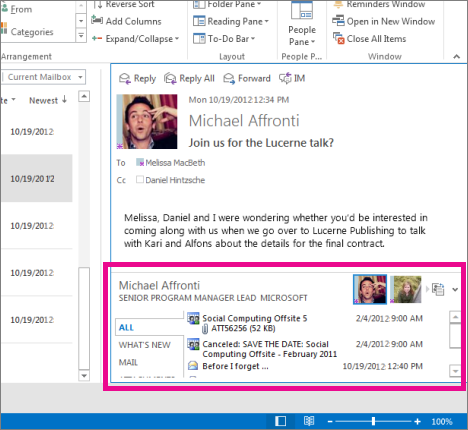Start an IM with the sender

pyautogui.click(x=292, y=79)
